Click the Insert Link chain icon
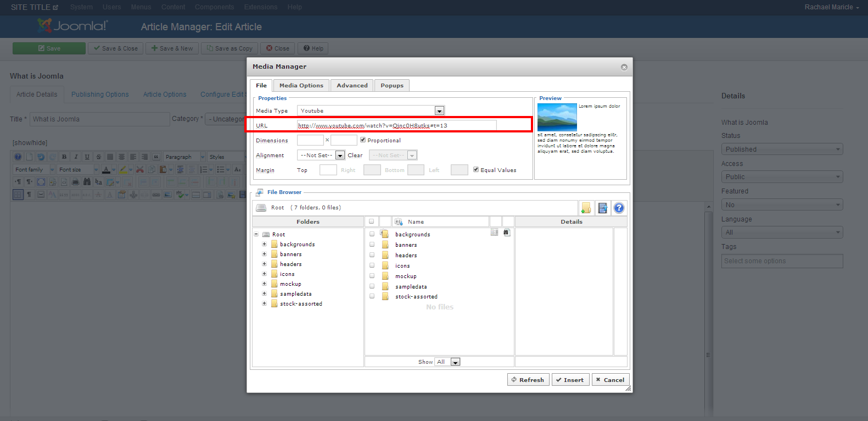Viewport: 868px width, 421px height. pyautogui.click(x=156, y=194)
